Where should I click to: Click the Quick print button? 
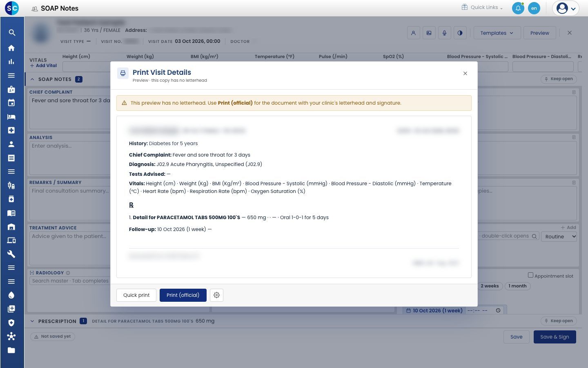coord(136,295)
